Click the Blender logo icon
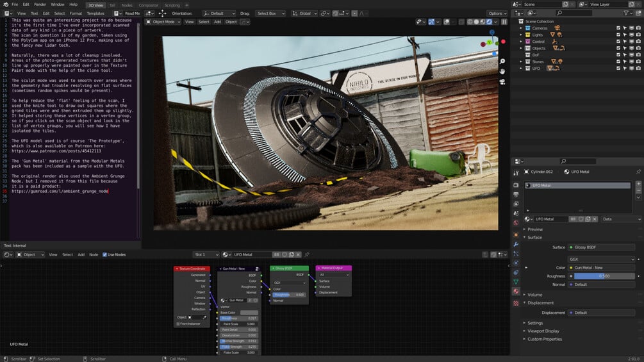The height and width of the screenshot is (362, 644). pos(5,4)
